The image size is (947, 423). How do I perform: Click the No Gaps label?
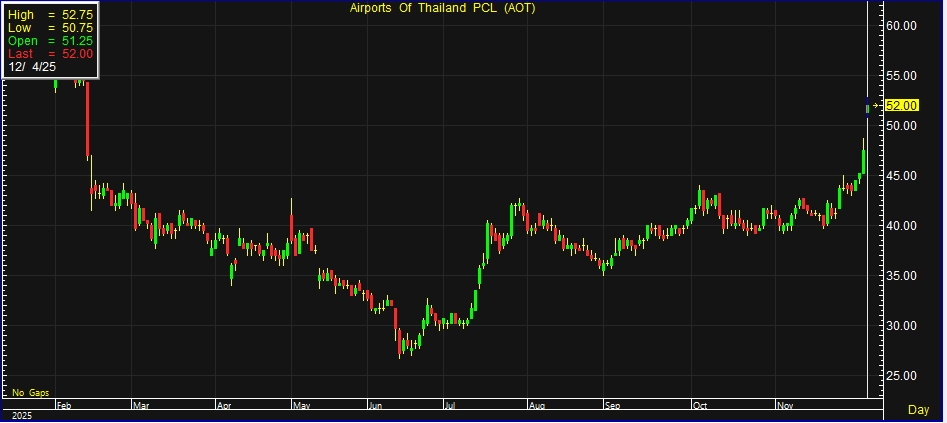pos(31,393)
